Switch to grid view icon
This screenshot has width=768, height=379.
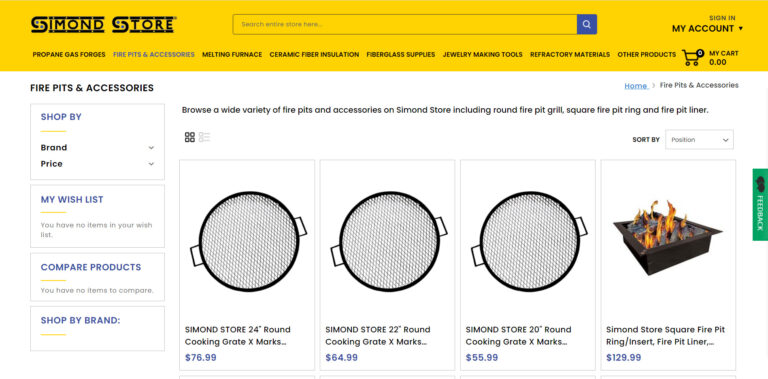point(190,137)
